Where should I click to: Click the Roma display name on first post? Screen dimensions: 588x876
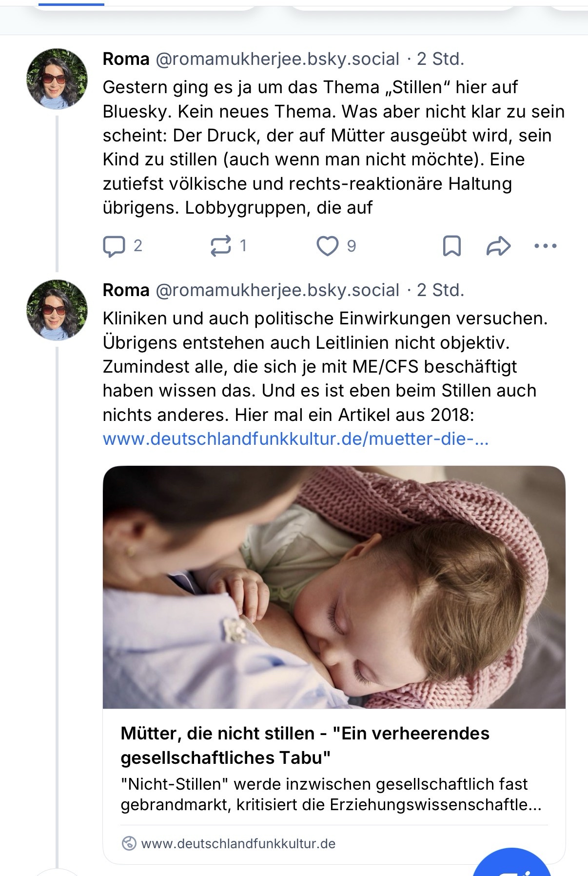point(126,59)
